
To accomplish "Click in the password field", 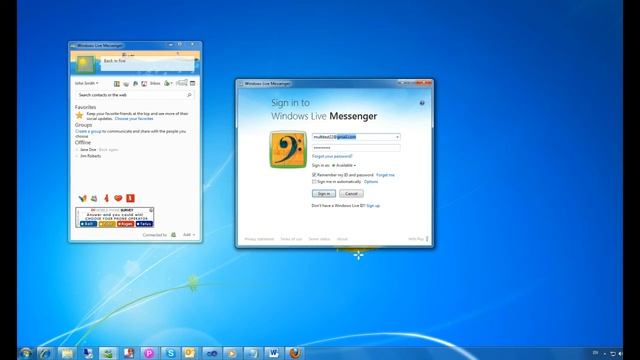I will (x=356, y=148).
